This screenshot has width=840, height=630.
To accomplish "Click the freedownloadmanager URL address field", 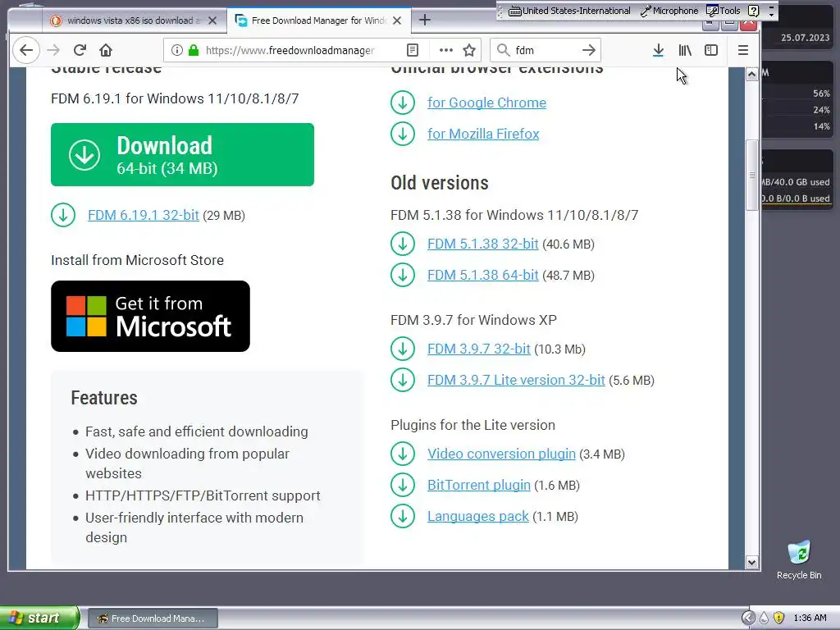I will click(290, 50).
